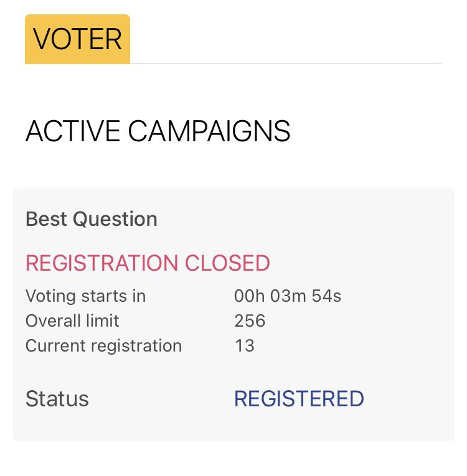
Task: Click the REGISTERED status text
Action: 299,399
